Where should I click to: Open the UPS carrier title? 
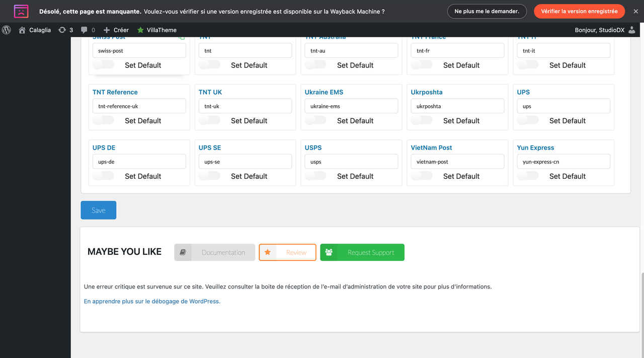tap(523, 92)
